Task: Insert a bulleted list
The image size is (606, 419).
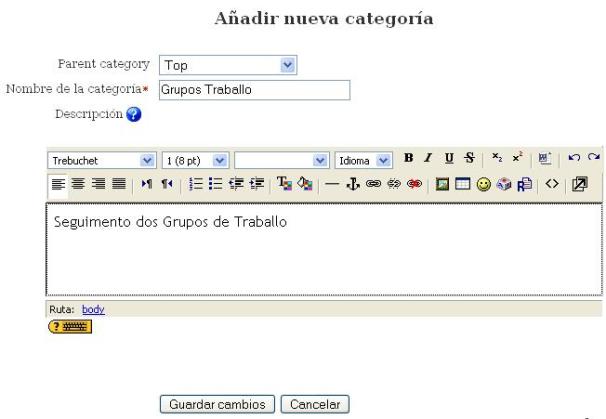Action: [x=216, y=184]
